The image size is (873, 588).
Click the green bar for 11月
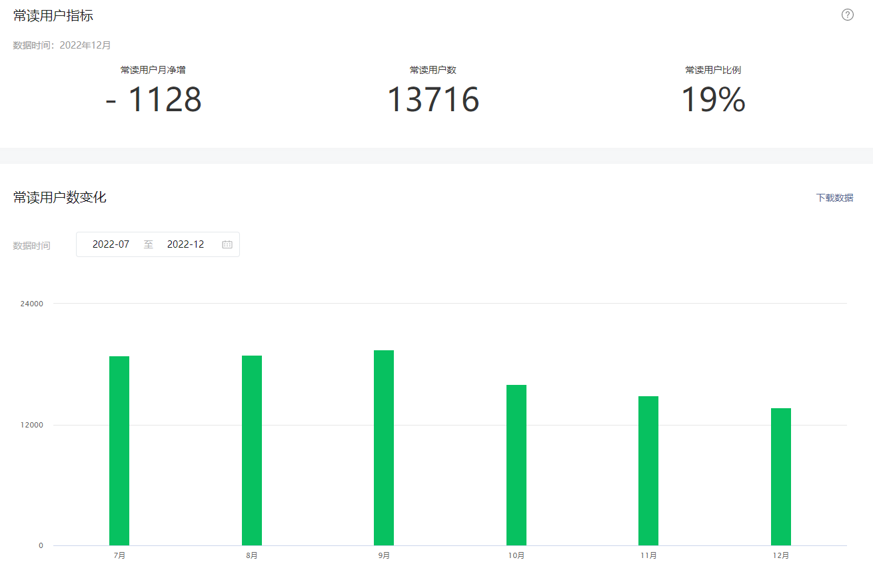648,471
